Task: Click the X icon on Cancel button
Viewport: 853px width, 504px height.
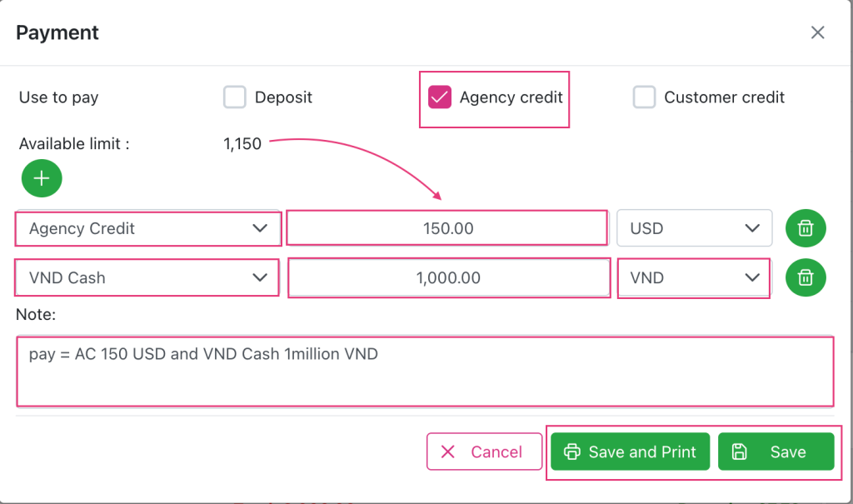Action: 447,452
